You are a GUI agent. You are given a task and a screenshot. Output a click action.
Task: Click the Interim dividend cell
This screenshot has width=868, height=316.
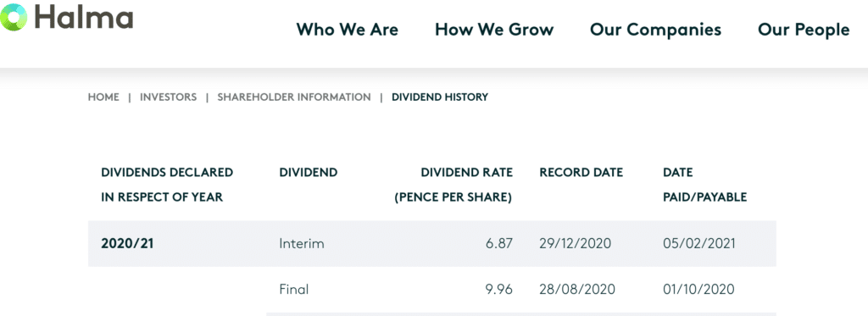[x=302, y=243]
